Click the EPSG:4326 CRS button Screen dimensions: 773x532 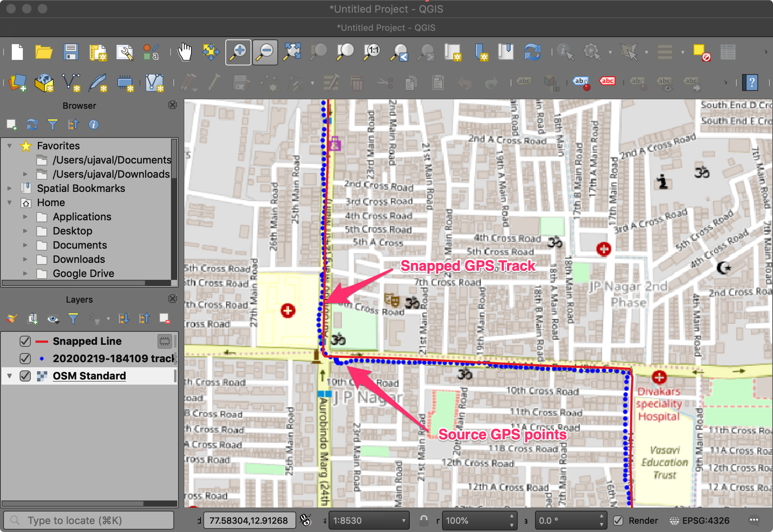click(700, 521)
